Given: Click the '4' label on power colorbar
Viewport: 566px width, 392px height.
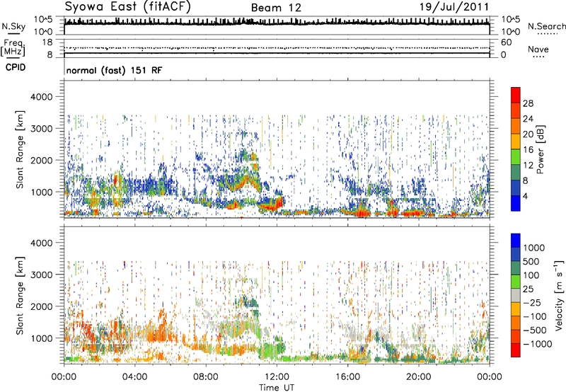Looking at the screenshot, I should [525, 197].
